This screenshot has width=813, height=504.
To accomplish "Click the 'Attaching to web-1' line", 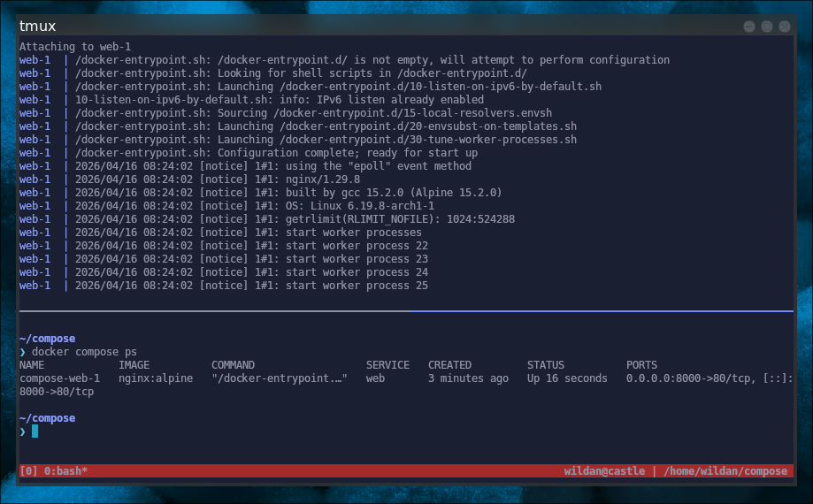I will coord(75,47).
